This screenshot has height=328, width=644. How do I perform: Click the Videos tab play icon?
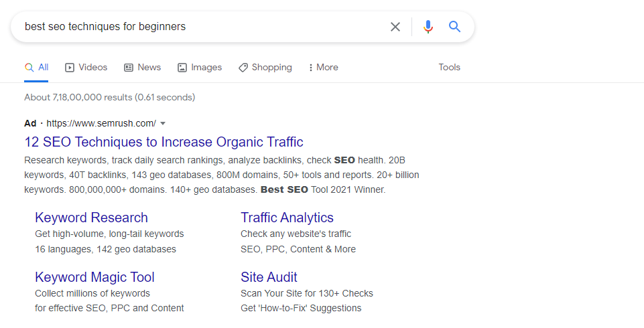coord(70,68)
